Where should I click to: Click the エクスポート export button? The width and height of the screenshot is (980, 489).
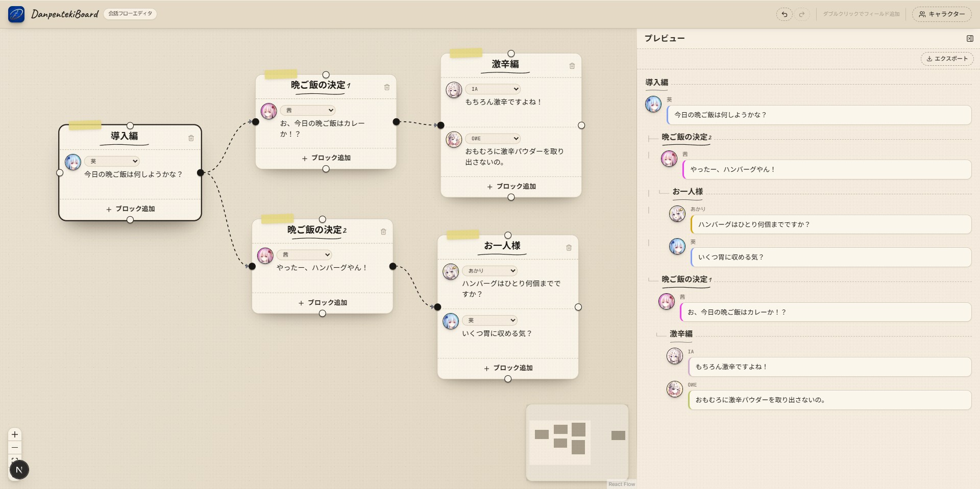pyautogui.click(x=947, y=59)
